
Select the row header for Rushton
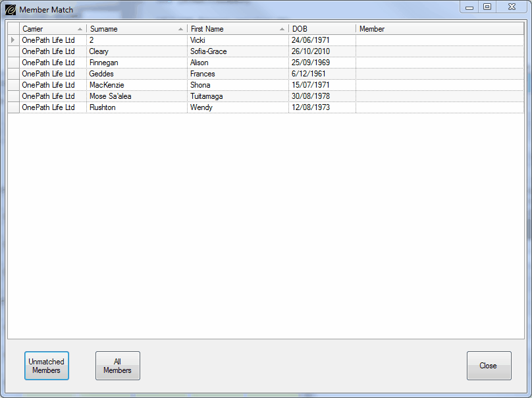tap(13, 107)
